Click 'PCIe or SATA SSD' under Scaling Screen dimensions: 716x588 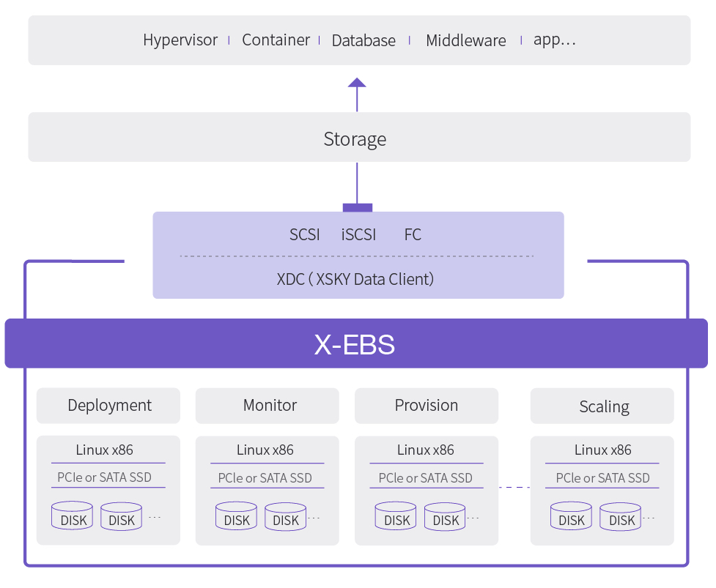pyautogui.click(x=602, y=477)
